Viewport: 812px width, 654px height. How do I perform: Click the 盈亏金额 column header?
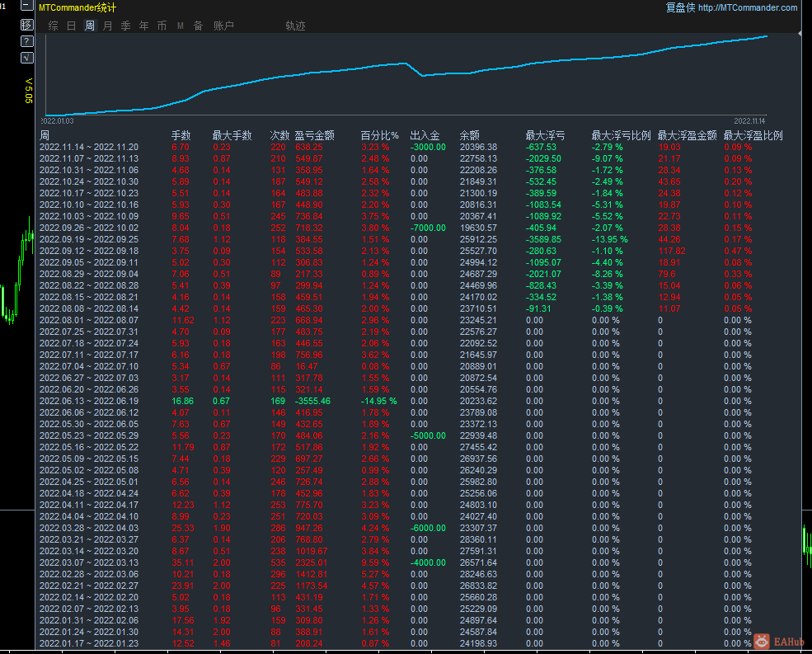[x=314, y=136]
